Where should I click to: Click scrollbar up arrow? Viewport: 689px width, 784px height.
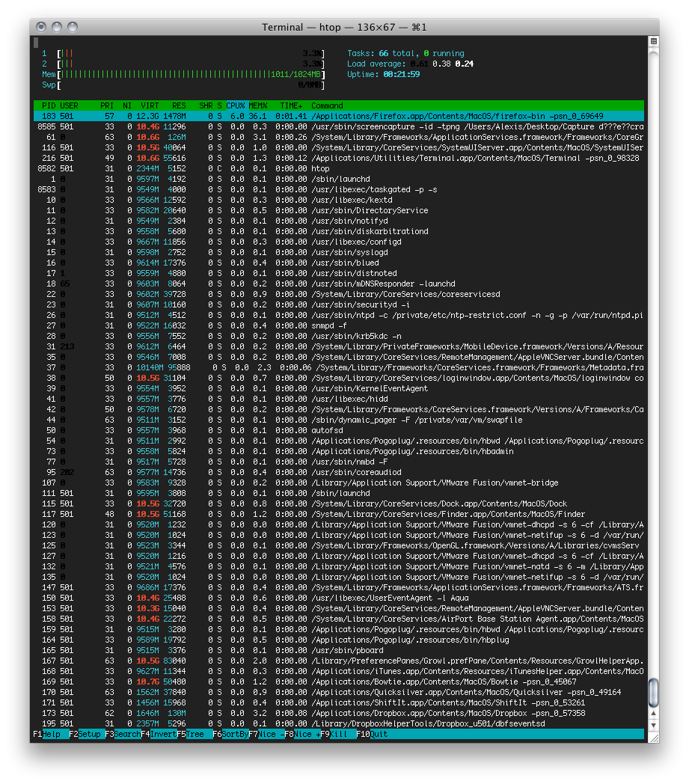coord(653,714)
